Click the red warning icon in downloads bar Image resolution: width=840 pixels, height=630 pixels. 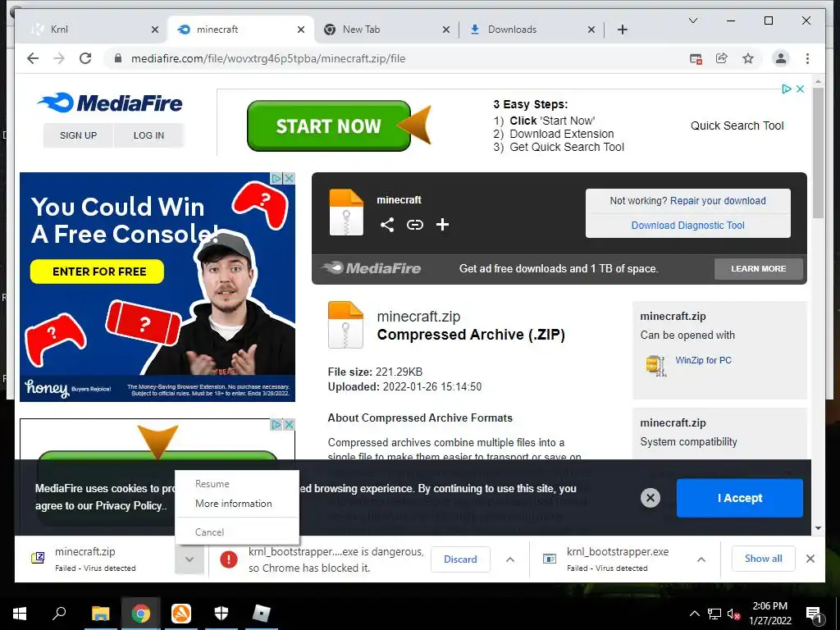(229, 559)
